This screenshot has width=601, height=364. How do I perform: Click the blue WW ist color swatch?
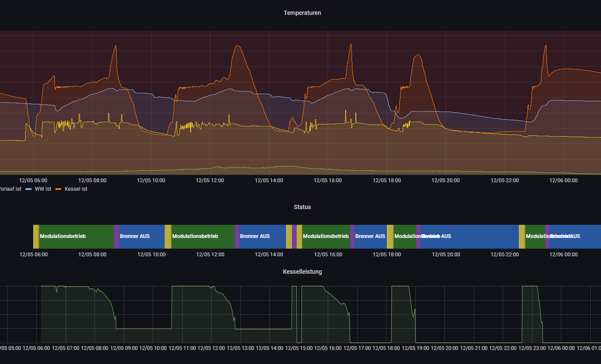pos(29,189)
